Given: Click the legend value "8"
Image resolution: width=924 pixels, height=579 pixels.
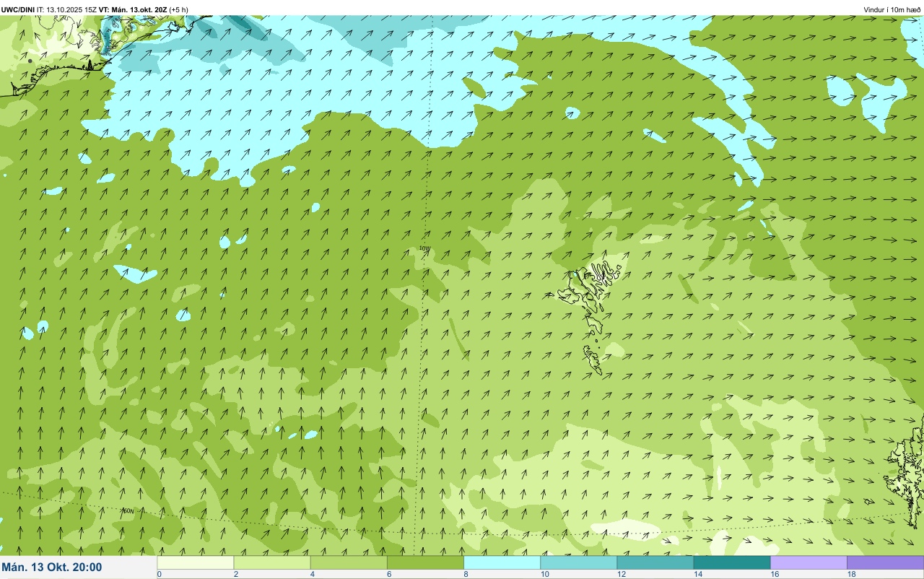Looking at the screenshot, I should point(466,574).
